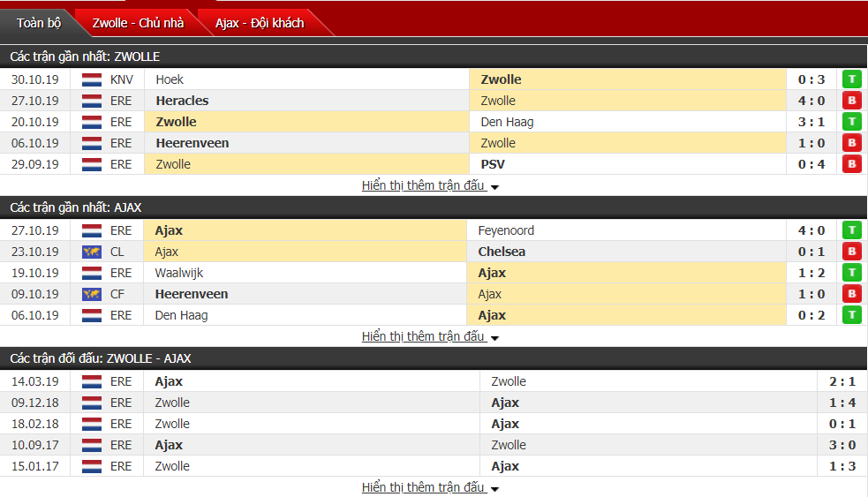Click the Các trận gần nhất: ZWOLLE header
The height and width of the screenshot is (497, 868).
coord(85,56)
